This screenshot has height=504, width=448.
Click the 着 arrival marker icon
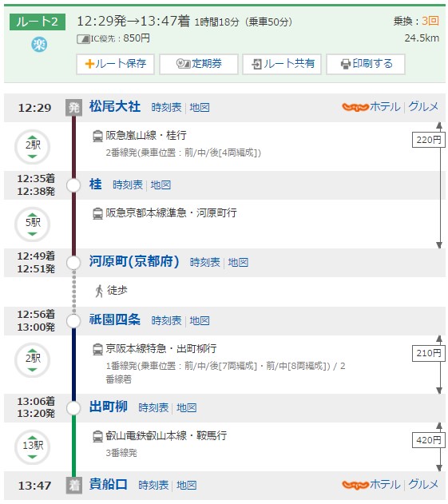pyautogui.click(x=74, y=486)
